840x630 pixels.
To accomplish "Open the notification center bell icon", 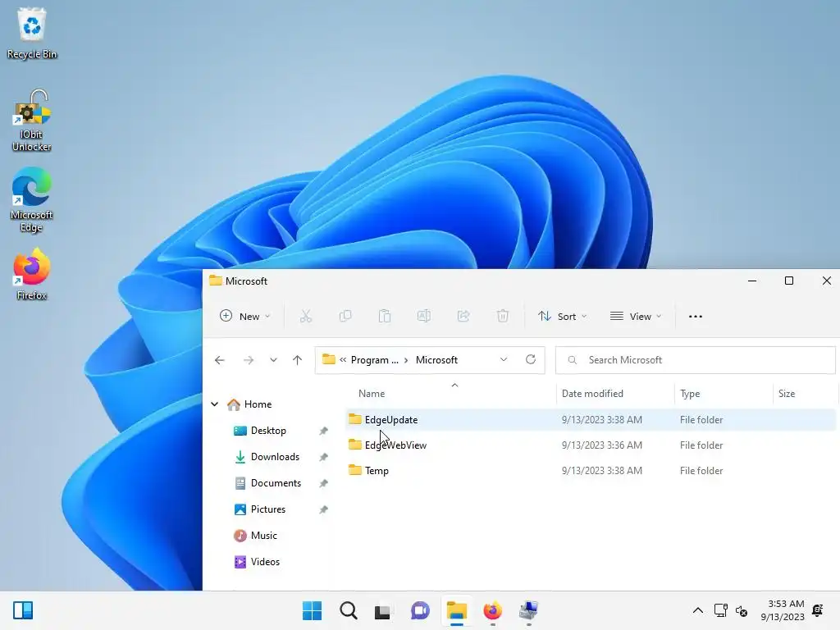I will [818, 610].
